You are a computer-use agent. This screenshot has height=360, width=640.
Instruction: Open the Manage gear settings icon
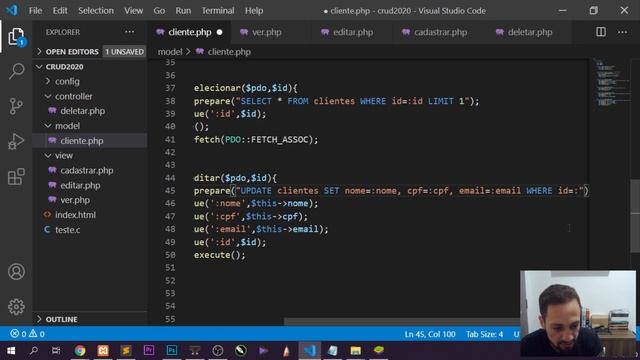click(16, 307)
